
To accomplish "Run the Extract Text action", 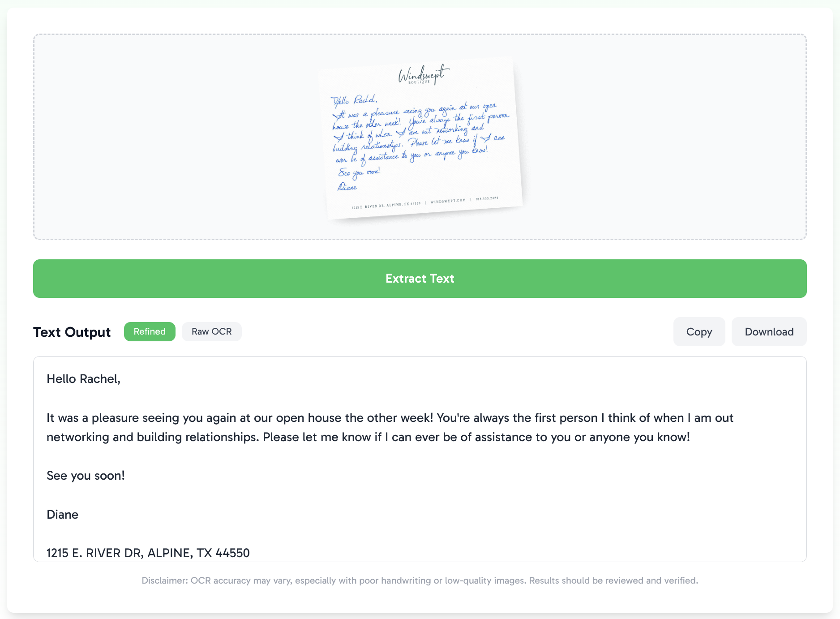I will [420, 278].
